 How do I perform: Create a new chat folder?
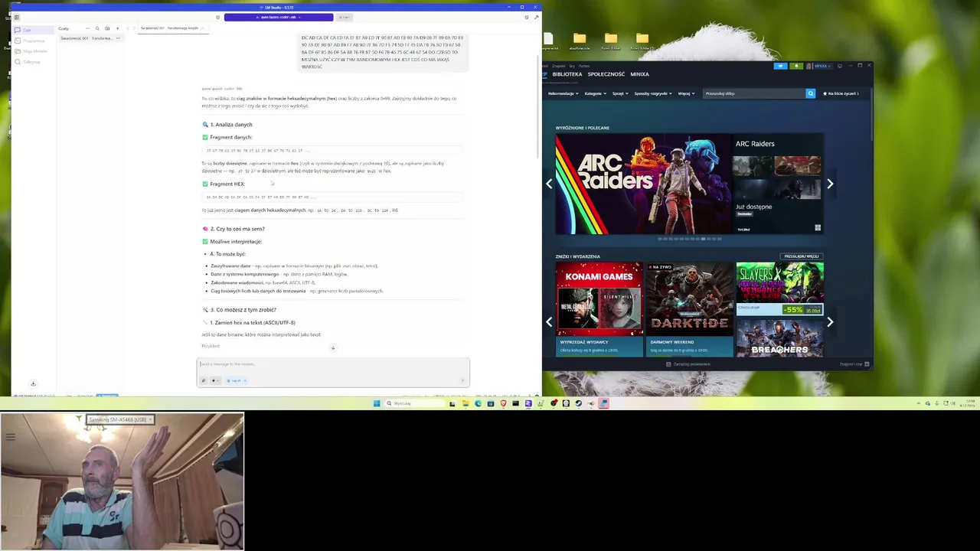[x=107, y=28]
